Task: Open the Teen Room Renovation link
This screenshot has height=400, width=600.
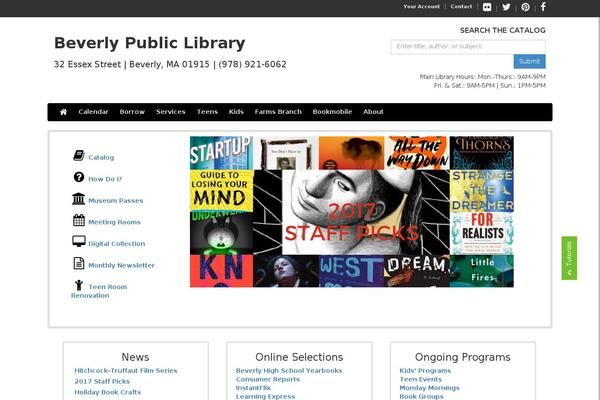Action: click(x=99, y=291)
